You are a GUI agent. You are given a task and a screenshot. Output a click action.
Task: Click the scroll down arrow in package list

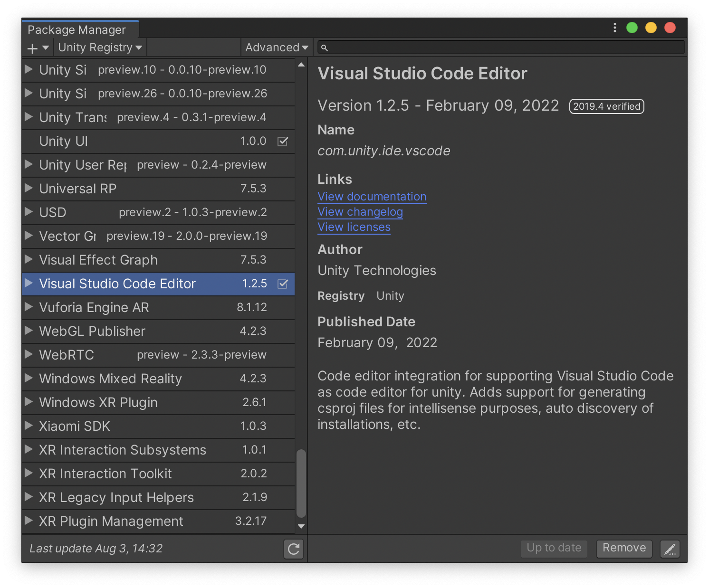[301, 526]
